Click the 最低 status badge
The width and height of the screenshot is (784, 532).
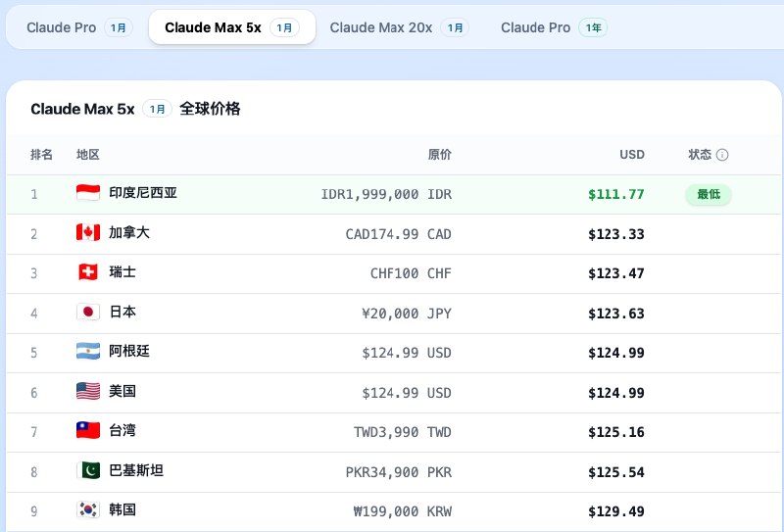(x=709, y=194)
